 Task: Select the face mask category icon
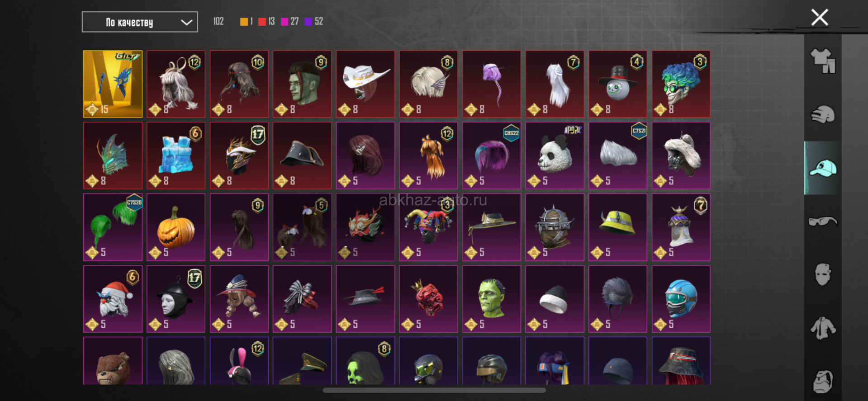tap(822, 274)
